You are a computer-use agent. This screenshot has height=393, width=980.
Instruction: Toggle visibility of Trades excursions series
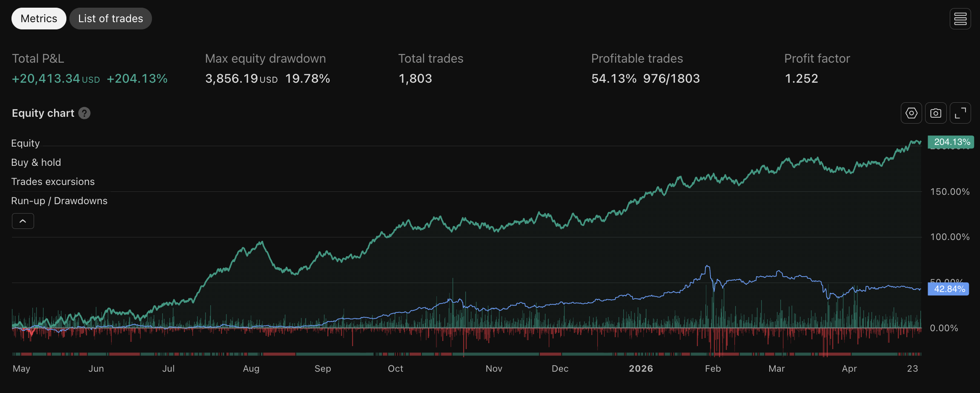click(x=53, y=181)
